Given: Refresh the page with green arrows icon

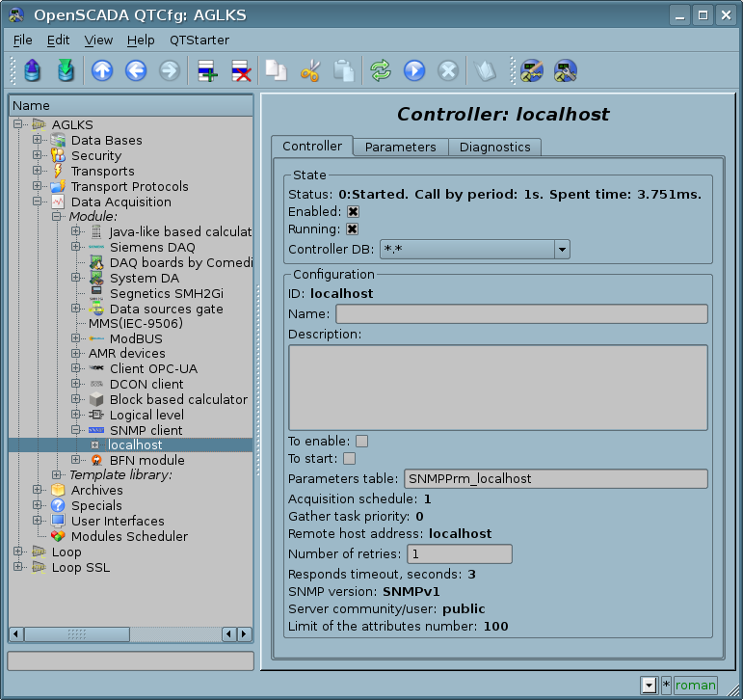Looking at the screenshot, I should pyautogui.click(x=381, y=71).
